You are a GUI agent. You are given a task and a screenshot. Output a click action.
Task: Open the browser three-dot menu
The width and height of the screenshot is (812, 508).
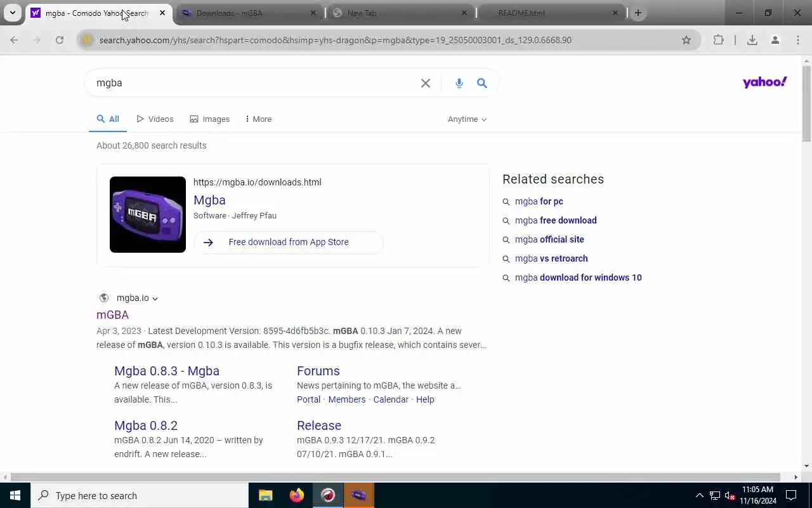[798, 40]
